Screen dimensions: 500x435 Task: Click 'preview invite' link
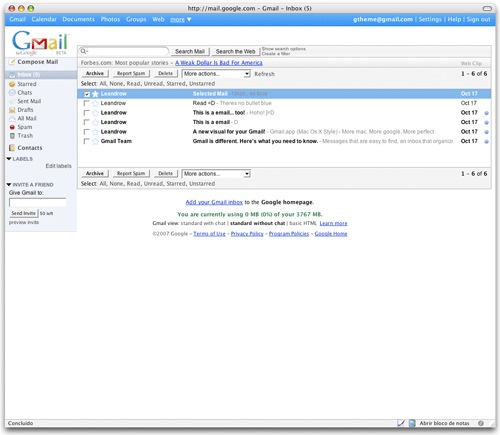click(24, 222)
